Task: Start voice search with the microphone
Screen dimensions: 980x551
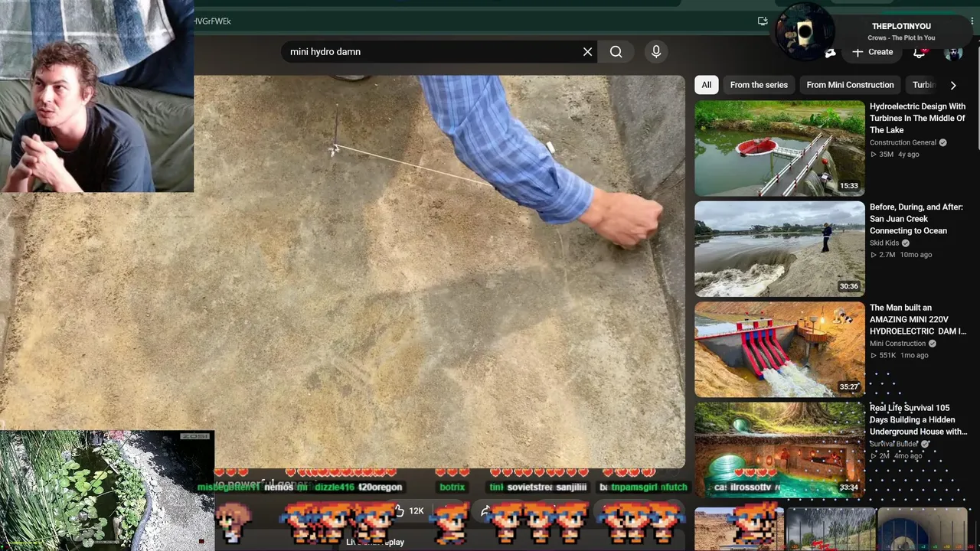Action: coord(656,52)
